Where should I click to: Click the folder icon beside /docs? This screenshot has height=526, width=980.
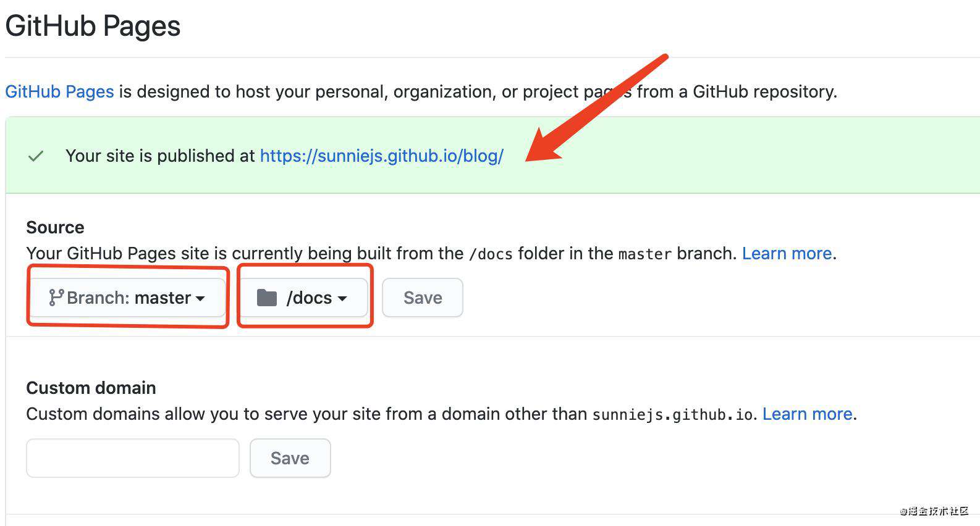(x=267, y=298)
